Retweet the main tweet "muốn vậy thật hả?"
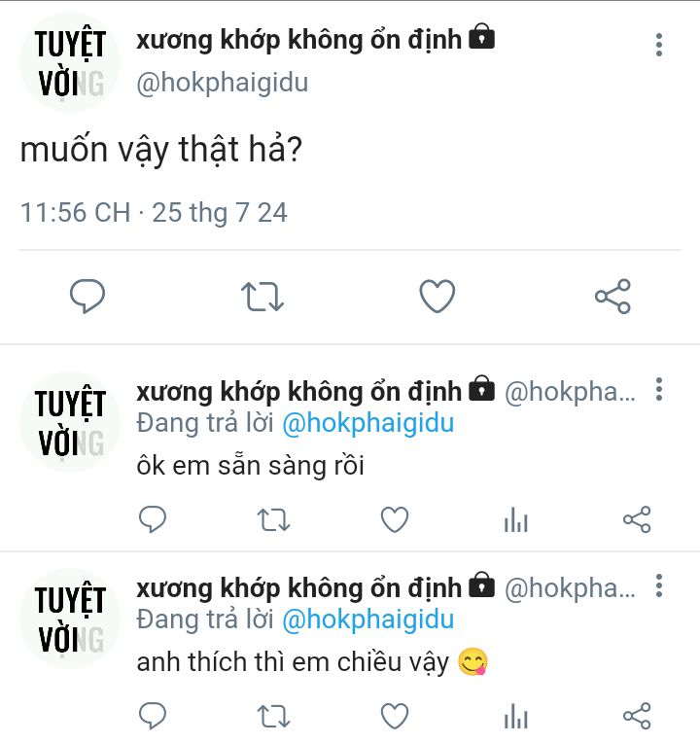700x744 pixels. (x=262, y=296)
